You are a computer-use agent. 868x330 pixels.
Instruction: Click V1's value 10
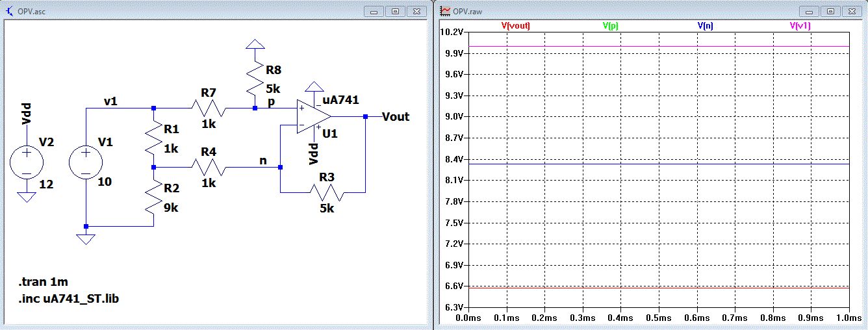point(104,182)
